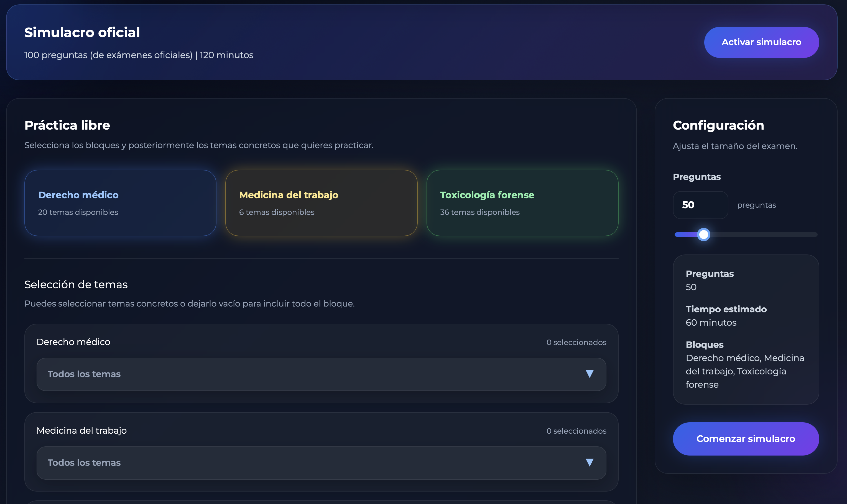
Task: Click the Derecho médico dropdown arrow icon
Action: [590, 374]
